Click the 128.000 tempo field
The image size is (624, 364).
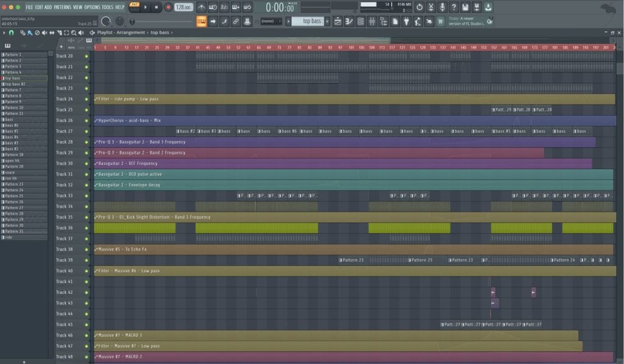click(x=183, y=7)
